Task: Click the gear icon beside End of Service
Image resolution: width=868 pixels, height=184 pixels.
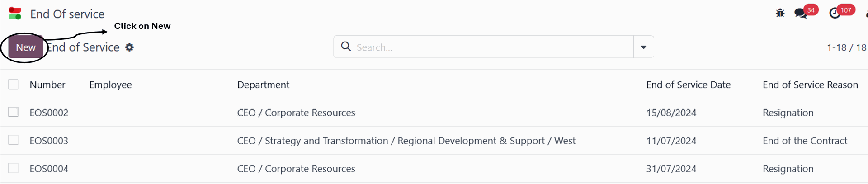Action: pyautogui.click(x=130, y=47)
